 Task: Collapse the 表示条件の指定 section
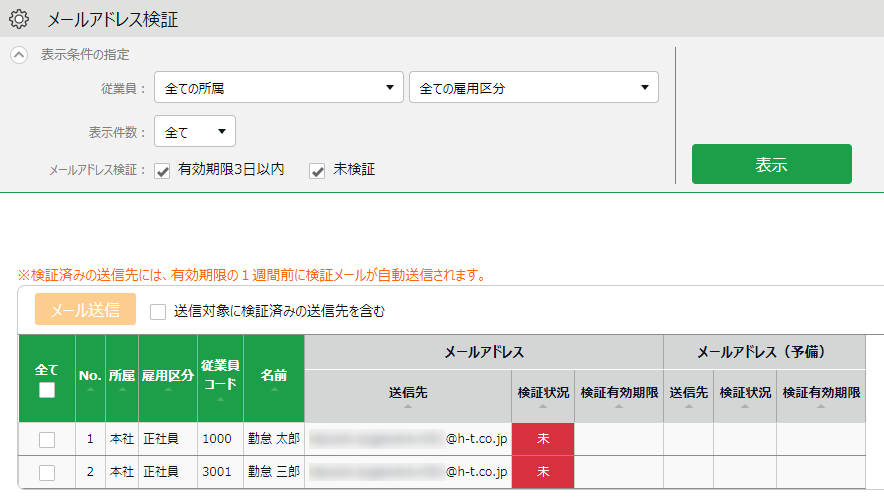[19, 55]
